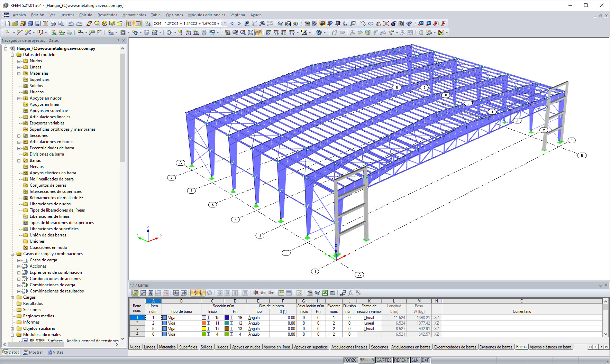Create a new model file
610x364 pixels.
8,24
